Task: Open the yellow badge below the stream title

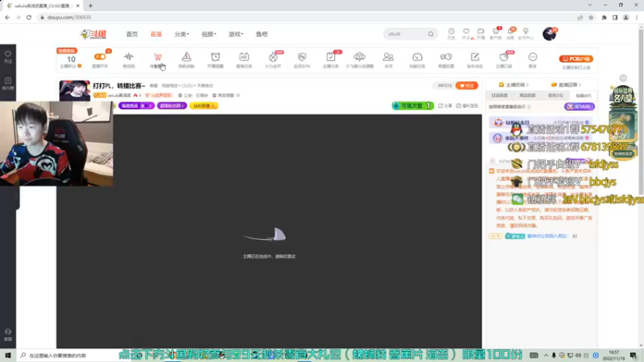Action: point(204,105)
